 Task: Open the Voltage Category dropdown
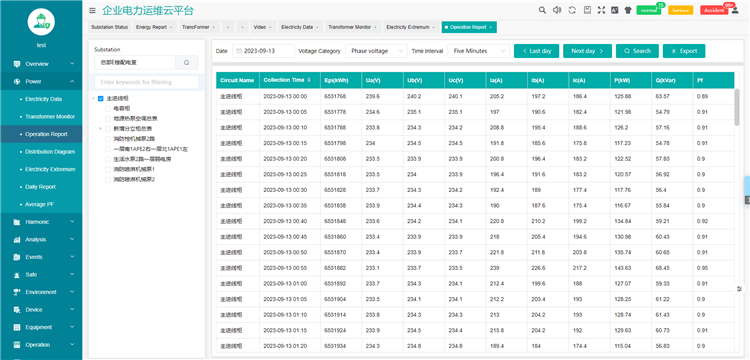tap(376, 51)
